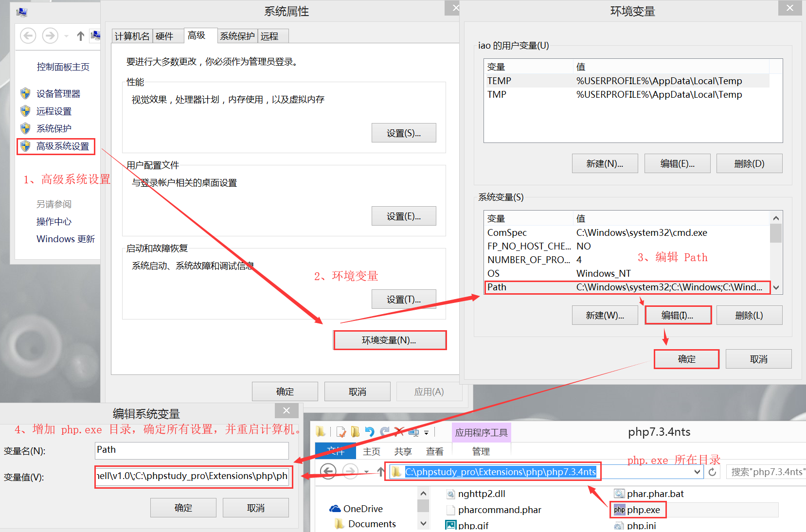Refresh the php7.3.4nts folder view
Screen dimensions: 806x532
coord(713,472)
